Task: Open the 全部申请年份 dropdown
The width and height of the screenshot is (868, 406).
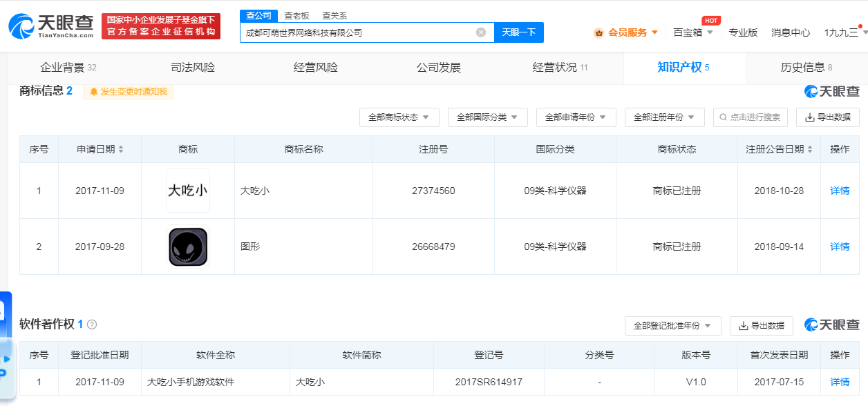Action: 576,117
